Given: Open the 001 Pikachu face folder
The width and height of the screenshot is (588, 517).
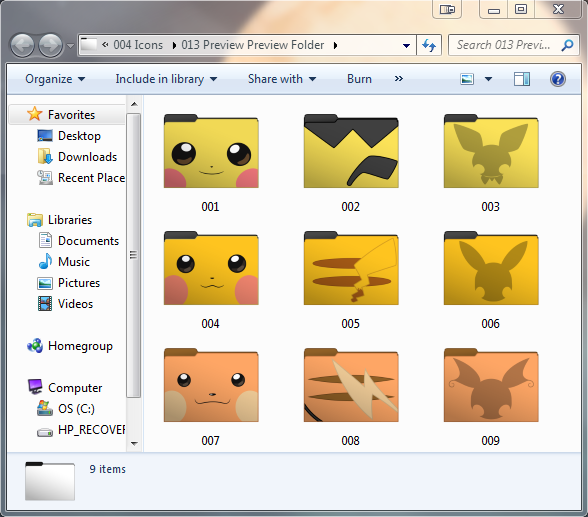Looking at the screenshot, I should click(x=211, y=151).
